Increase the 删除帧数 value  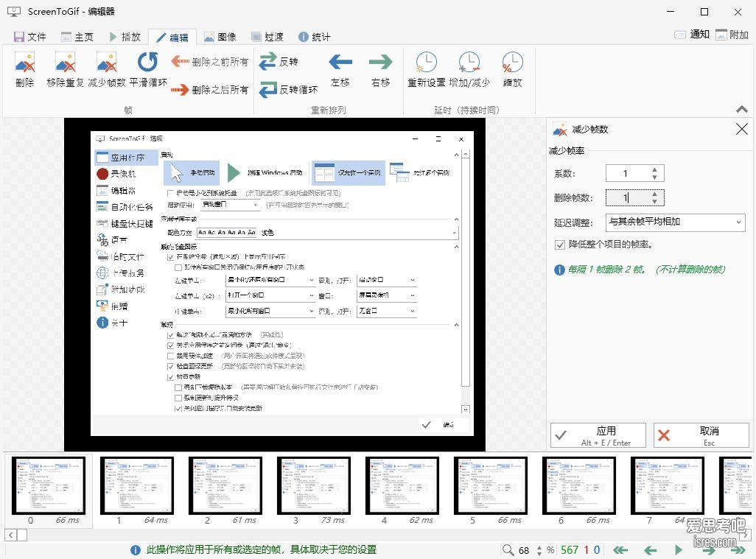(x=654, y=194)
